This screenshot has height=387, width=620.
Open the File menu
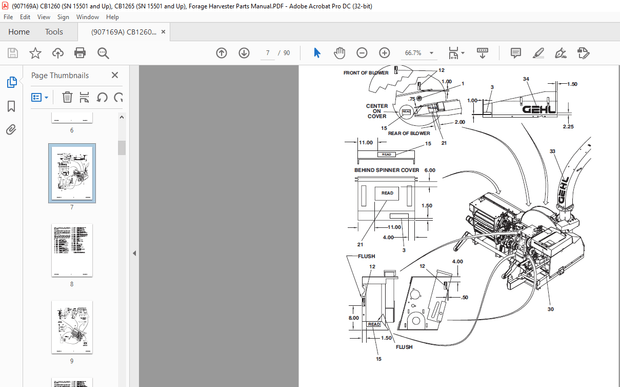pos(8,17)
